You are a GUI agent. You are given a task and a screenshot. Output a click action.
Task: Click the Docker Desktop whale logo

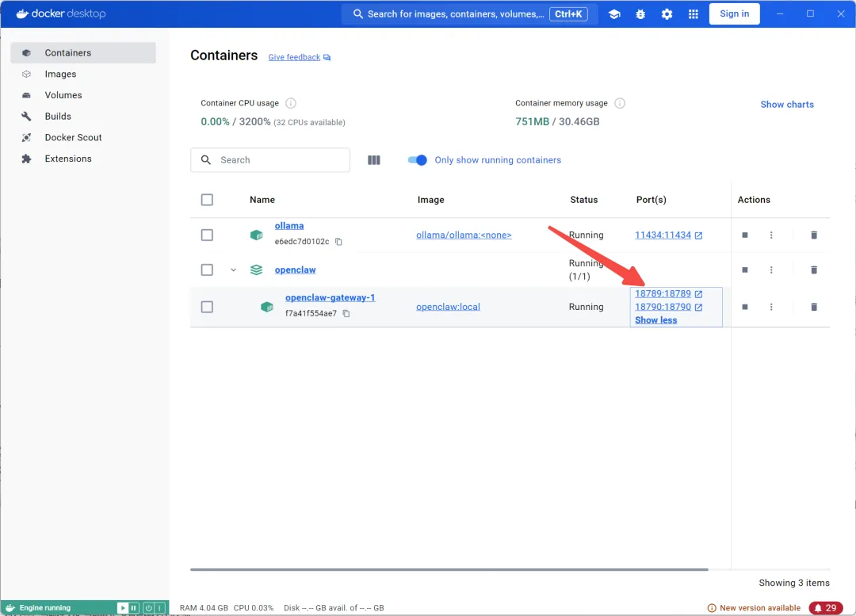[22, 13]
